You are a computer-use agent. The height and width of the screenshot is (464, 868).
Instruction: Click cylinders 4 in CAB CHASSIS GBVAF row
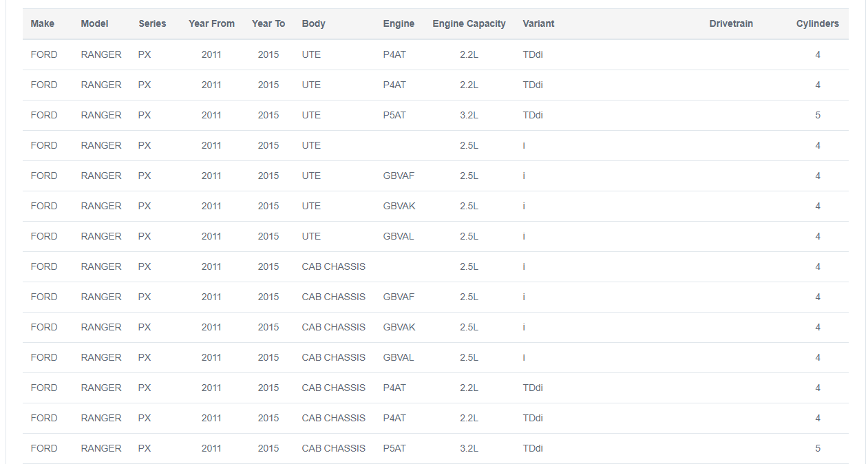coord(818,297)
